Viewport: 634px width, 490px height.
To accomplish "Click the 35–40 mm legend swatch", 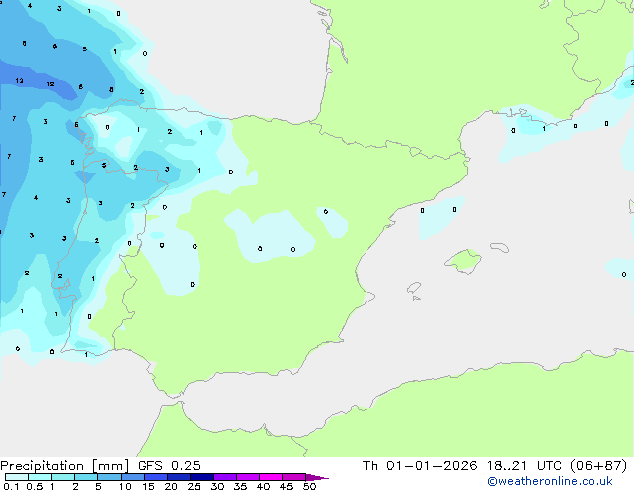I will click(x=248, y=477).
